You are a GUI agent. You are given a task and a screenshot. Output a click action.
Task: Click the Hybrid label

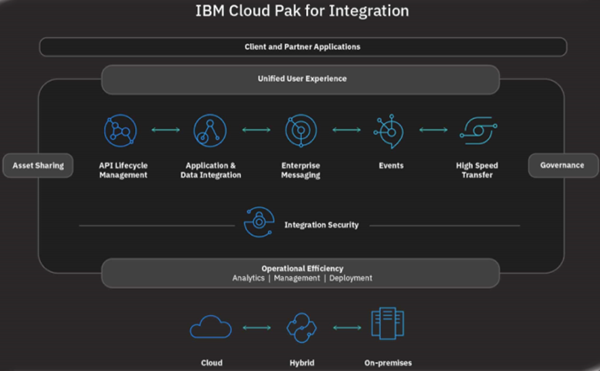point(302,363)
